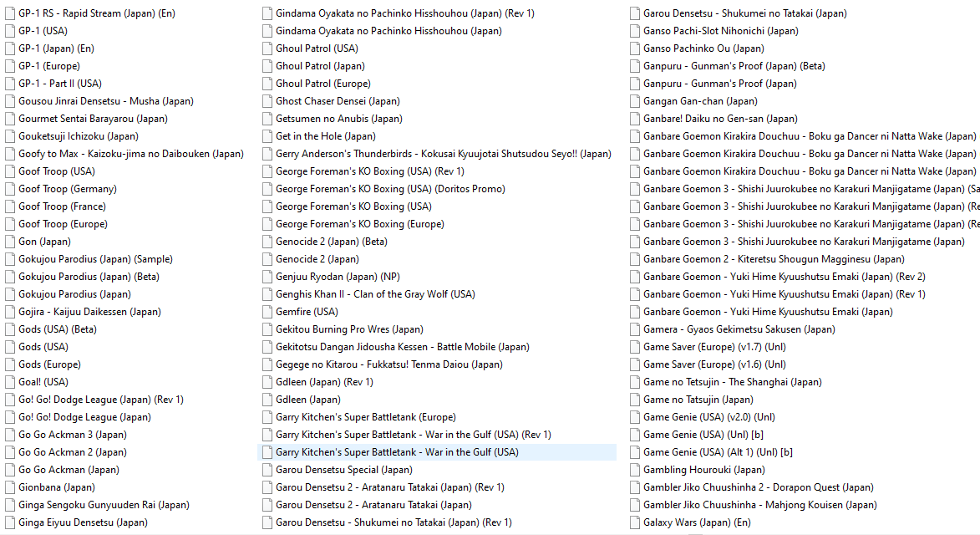Click the file icon for Go Go Ackman 3
This screenshot has height=535, width=980.
coord(10,435)
